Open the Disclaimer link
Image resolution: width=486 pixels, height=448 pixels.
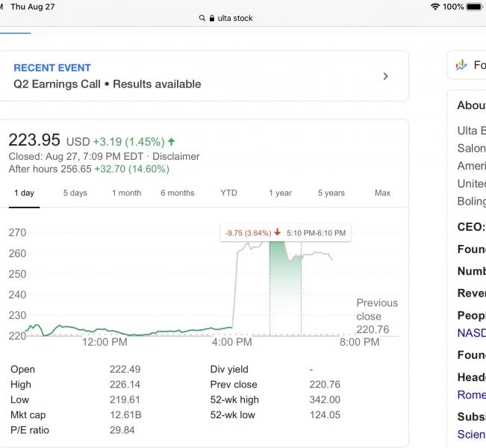click(x=176, y=156)
